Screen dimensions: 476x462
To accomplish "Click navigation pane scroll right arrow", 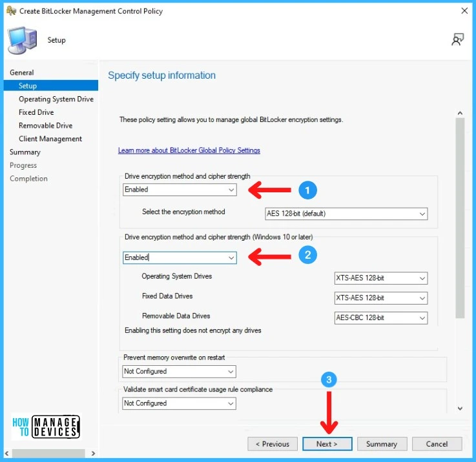I will tap(93, 454).
